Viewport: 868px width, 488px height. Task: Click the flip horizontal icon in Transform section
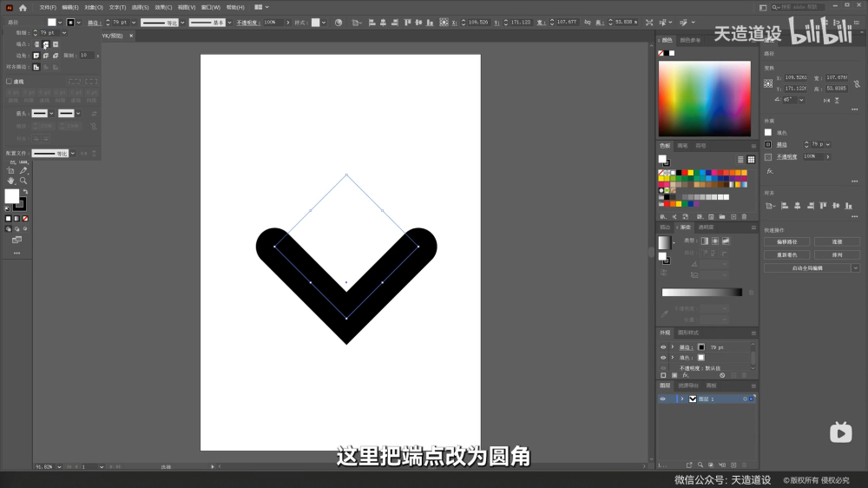[826, 100]
